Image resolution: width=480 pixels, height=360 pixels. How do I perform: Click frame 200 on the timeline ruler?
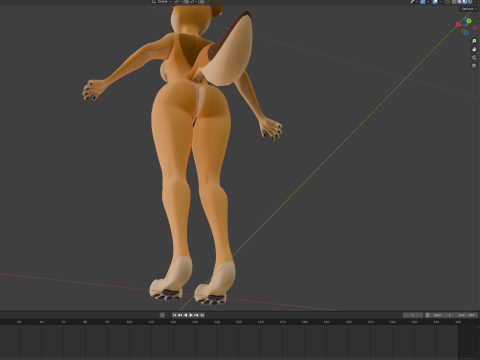348,322
